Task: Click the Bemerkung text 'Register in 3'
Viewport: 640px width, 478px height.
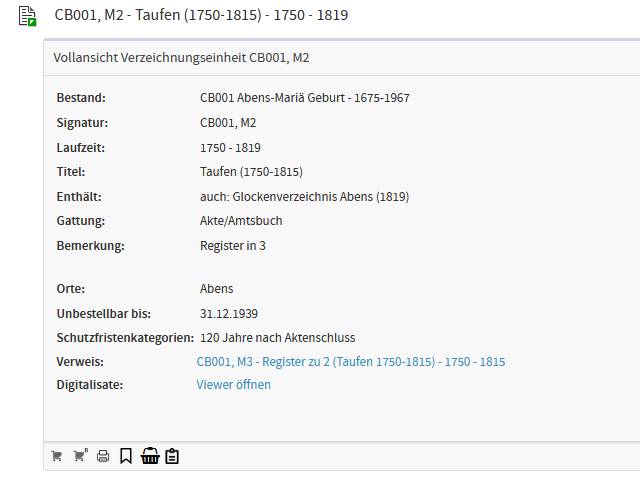Action: coord(233,246)
